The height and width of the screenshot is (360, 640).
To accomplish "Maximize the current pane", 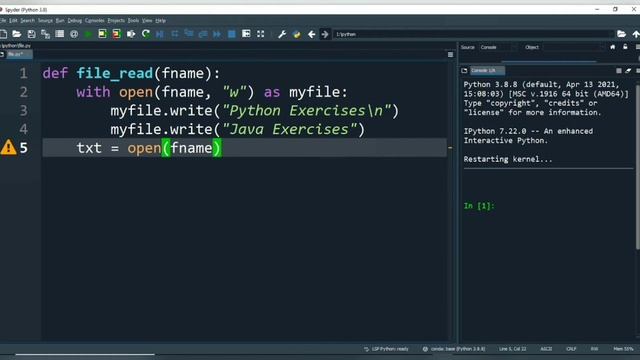I will (246, 34).
